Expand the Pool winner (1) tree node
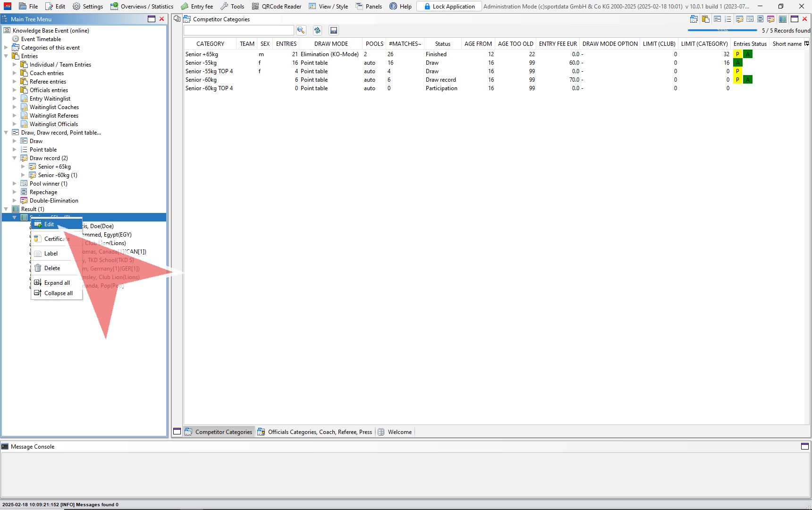Screen dimensions: 812x510 [x=15, y=184]
